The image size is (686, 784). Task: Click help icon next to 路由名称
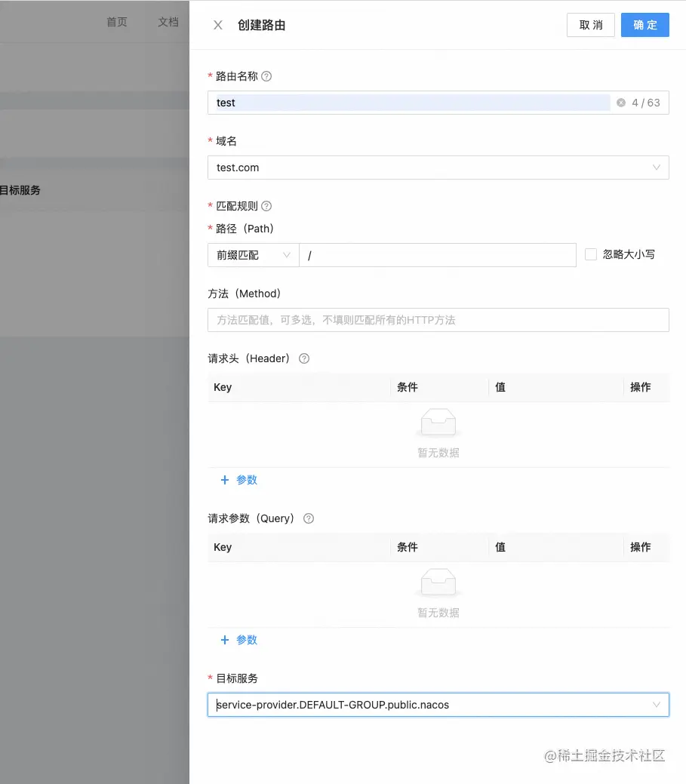click(266, 76)
